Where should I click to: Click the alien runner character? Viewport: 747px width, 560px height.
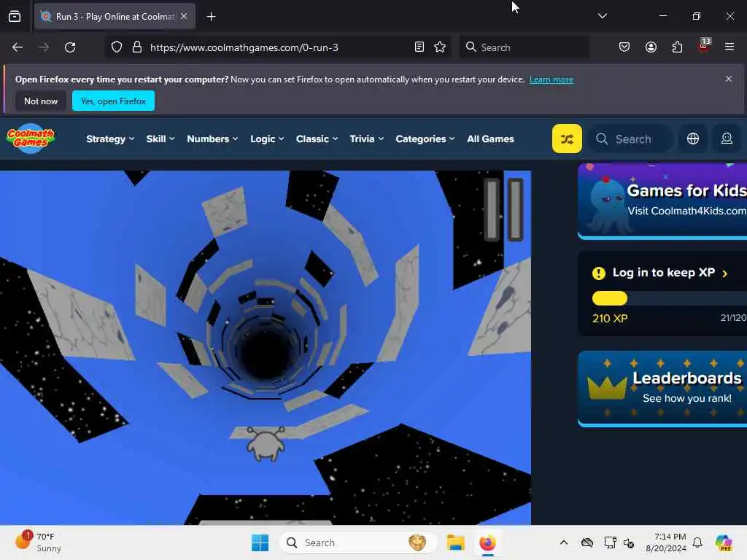[266, 444]
